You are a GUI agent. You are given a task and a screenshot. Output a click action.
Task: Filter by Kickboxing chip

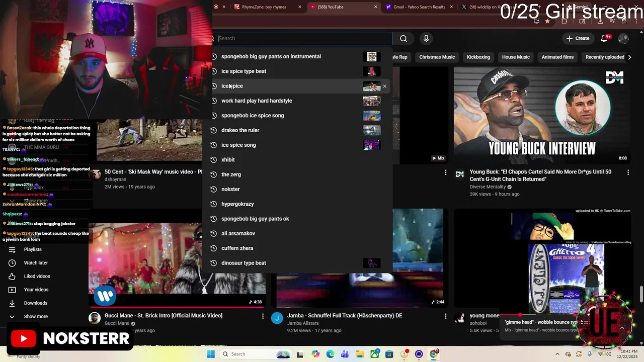tap(478, 57)
